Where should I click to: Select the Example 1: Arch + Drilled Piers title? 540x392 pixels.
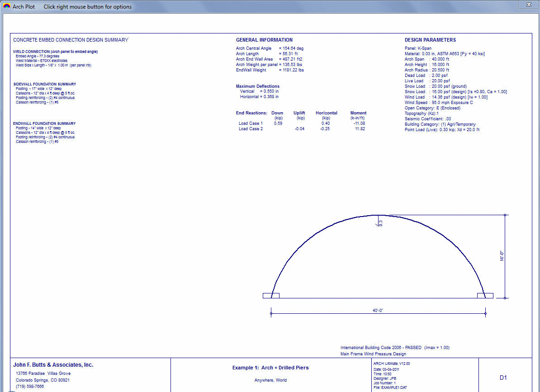[270, 368]
